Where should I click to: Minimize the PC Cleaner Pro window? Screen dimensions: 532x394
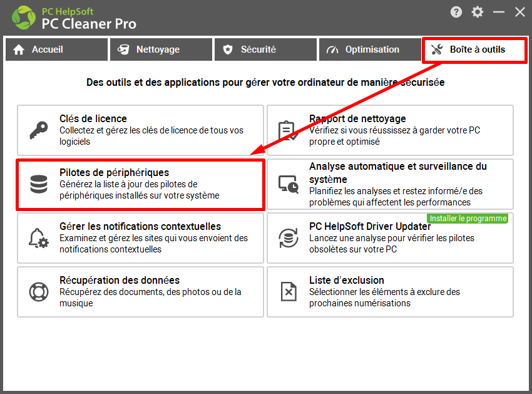498,13
